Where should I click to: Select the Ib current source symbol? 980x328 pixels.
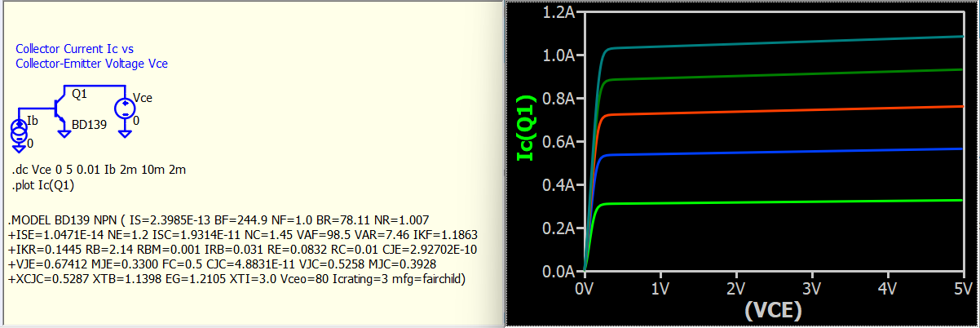pyautogui.click(x=20, y=131)
